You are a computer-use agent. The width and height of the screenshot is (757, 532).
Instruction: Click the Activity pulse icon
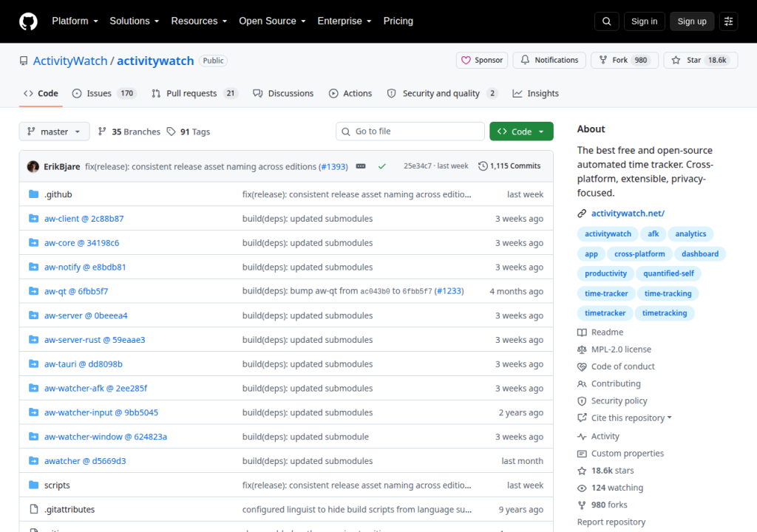(x=582, y=437)
